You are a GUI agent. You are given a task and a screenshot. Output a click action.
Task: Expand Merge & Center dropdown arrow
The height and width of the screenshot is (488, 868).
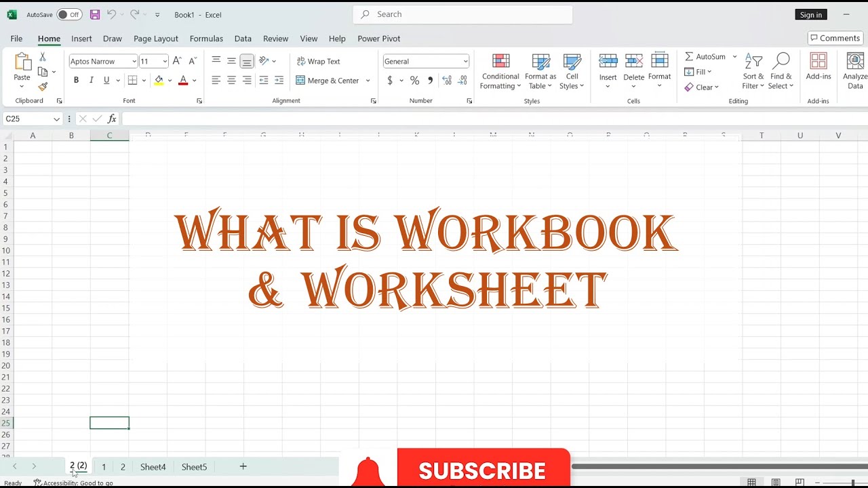(368, 80)
